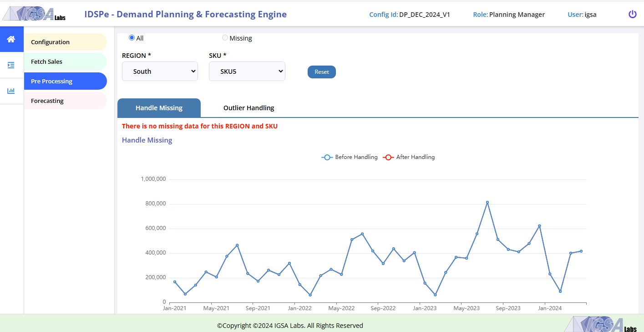This screenshot has height=332, width=644.
Task: Open the Home icon in sidebar
Action: point(11,39)
